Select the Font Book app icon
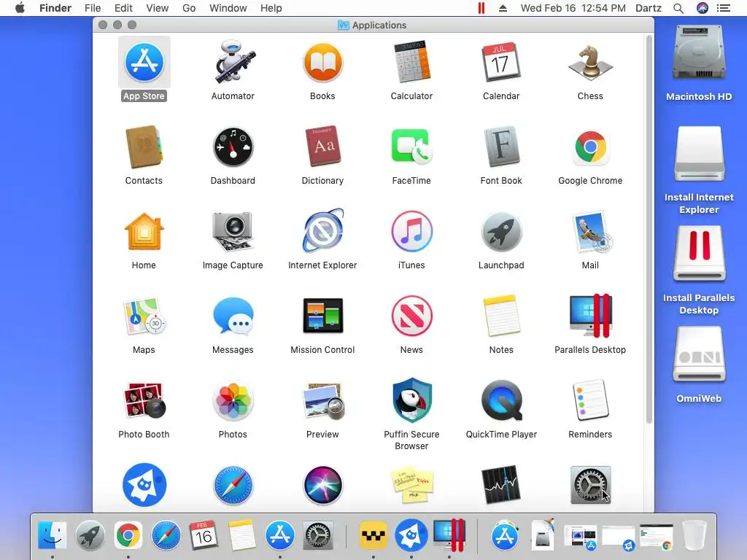Viewport: 747px width, 560px height. (501, 147)
